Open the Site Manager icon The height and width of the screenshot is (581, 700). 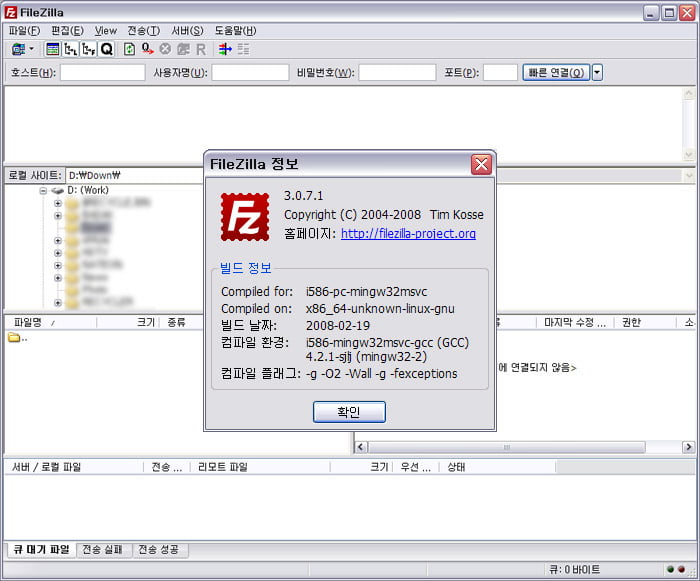point(18,49)
